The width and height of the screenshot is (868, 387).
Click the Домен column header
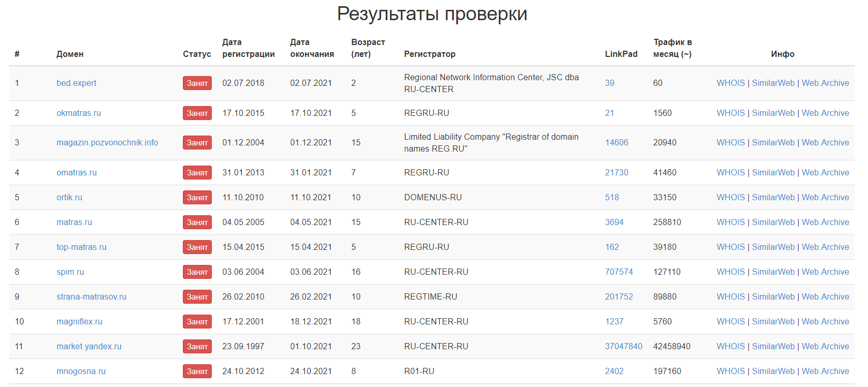click(x=70, y=54)
